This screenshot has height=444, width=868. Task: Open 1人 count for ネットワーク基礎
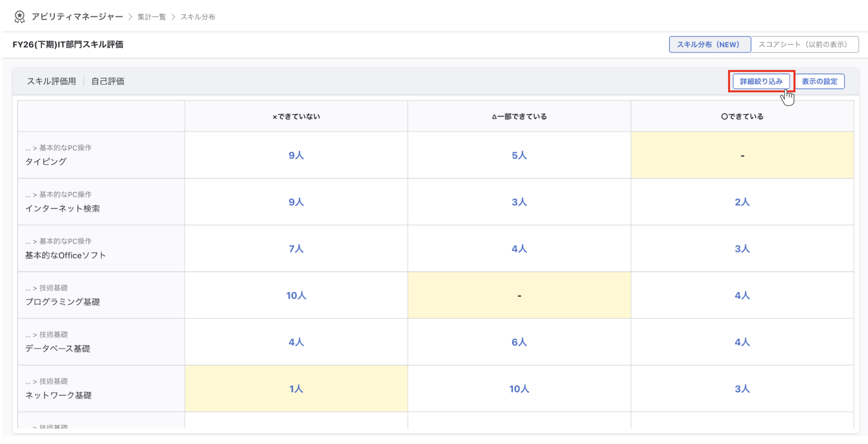click(296, 389)
